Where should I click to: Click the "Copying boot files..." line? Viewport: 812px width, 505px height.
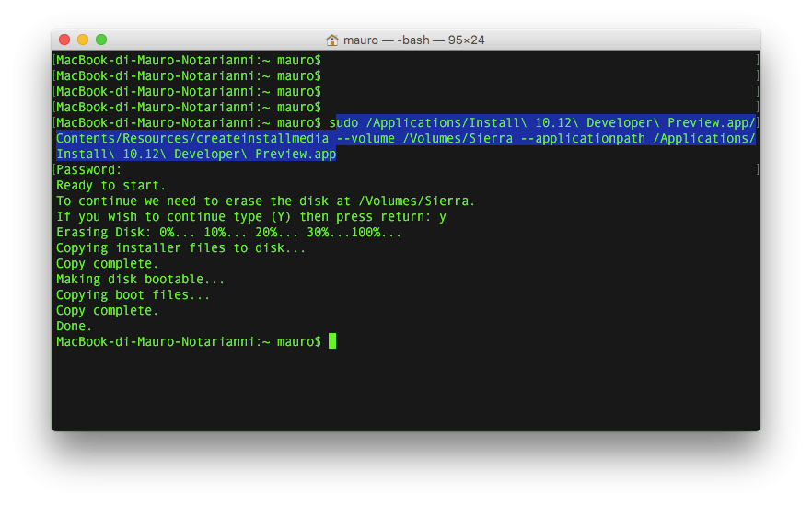133,294
